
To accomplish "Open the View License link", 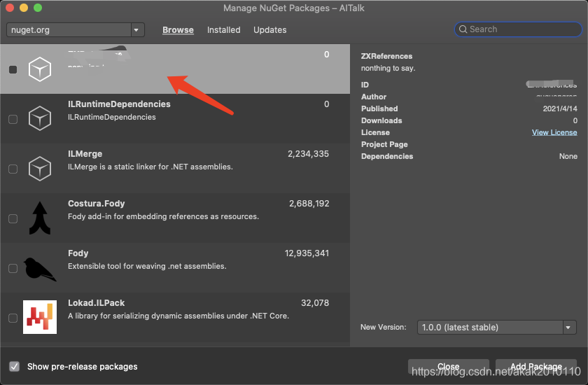I will pos(554,132).
